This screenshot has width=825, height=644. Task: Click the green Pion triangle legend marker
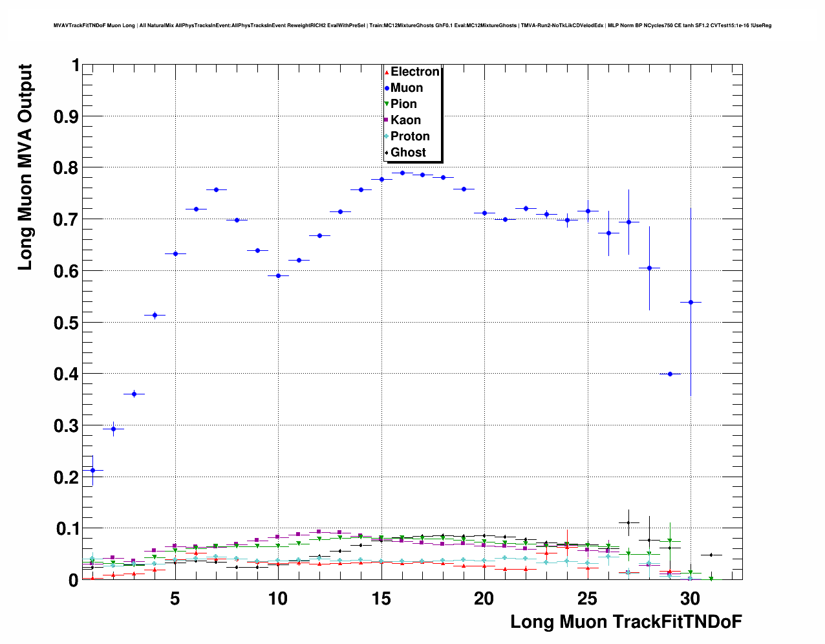click(387, 104)
